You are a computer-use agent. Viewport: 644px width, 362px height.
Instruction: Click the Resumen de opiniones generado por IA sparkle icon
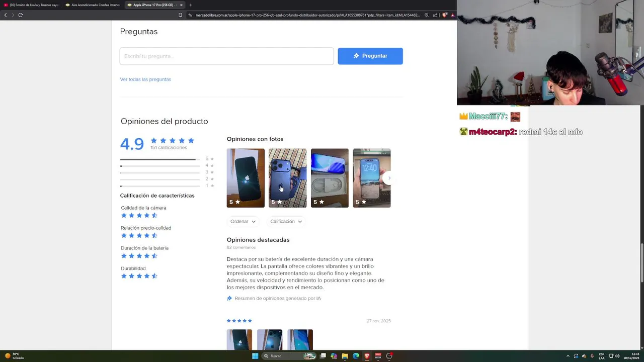(x=229, y=298)
